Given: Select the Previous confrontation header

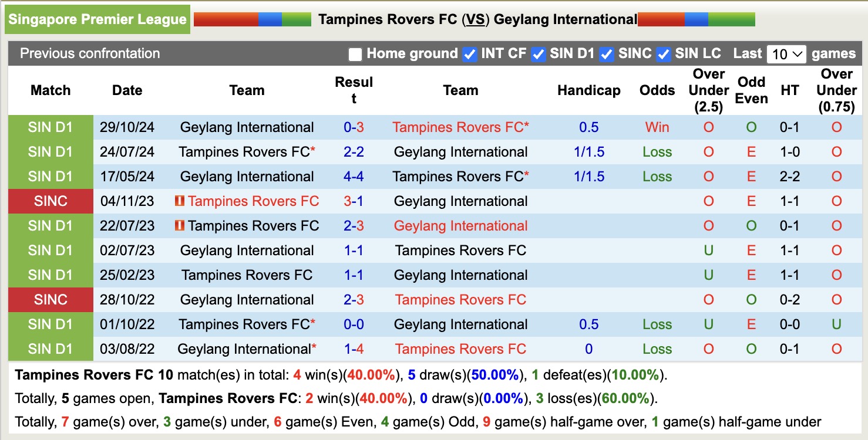Looking at the screenshot, I should [90, 53].
